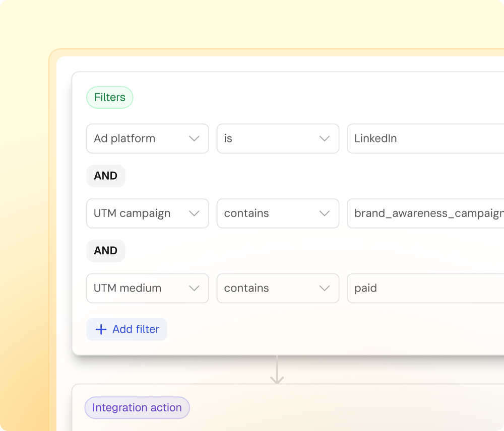
Task: Click the LinkedIn value field
Action: [425, 138]
